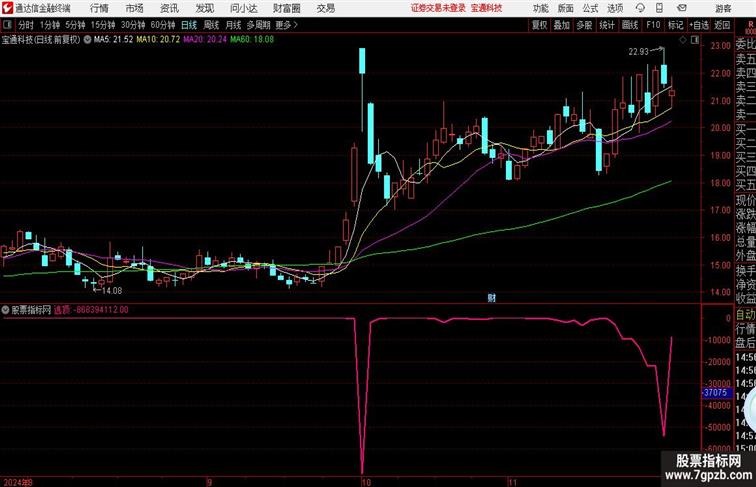
Task: Open the 版面 menu
Action: (x=566, y=8)
